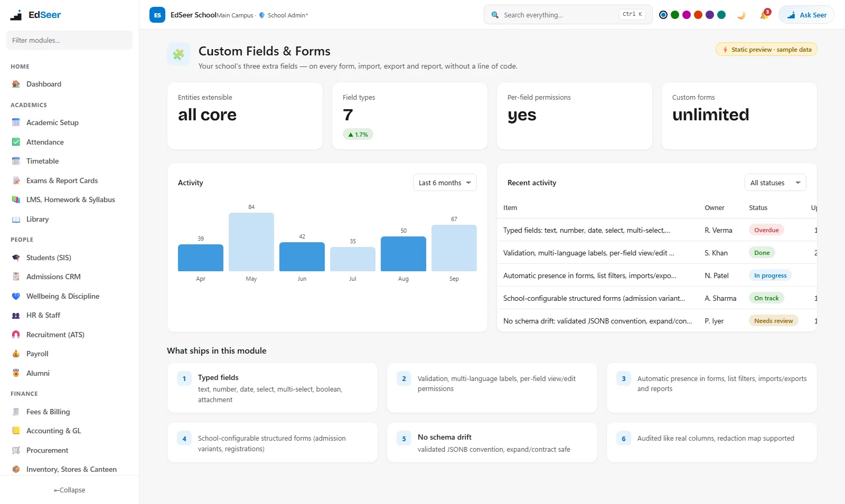
Task: Click the LMS, Homework & Syllabus books icon
Action: point(16,199)
